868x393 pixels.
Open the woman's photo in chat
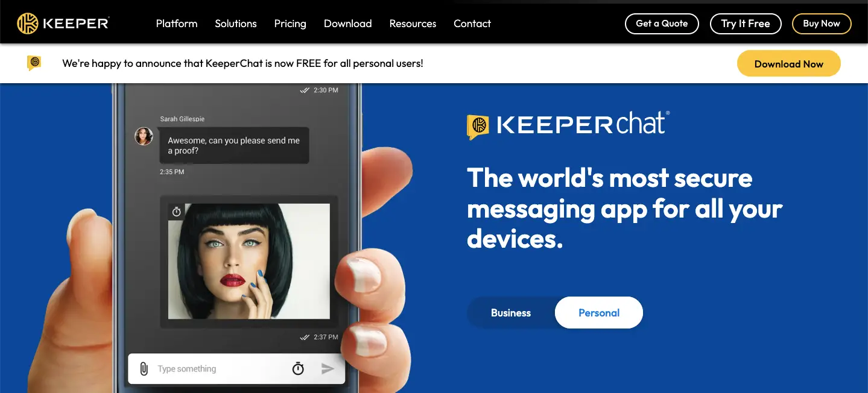point(249,261)
